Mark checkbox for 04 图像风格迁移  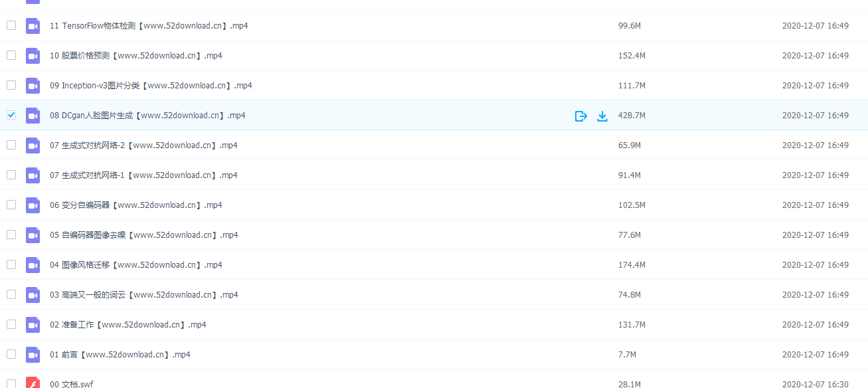(x=11, y=264)
